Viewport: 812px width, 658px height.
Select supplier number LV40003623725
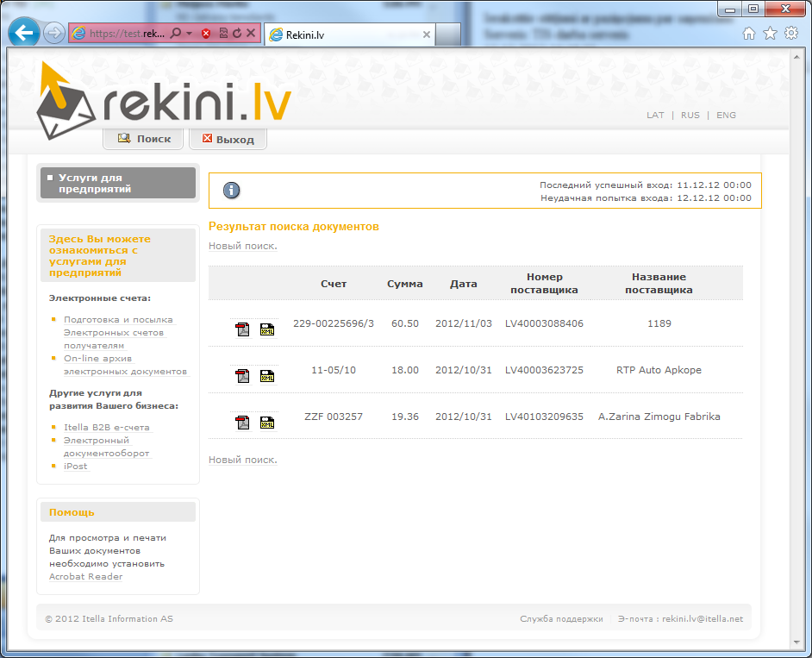(x=544, y=370)
